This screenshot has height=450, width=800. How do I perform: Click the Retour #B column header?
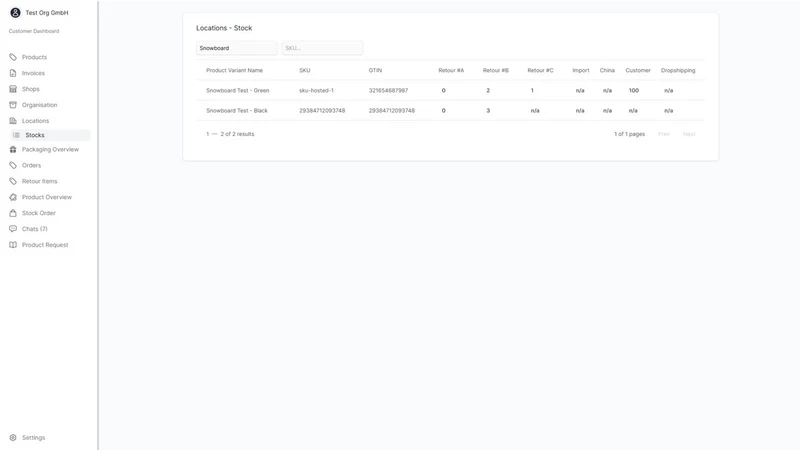[x=495, y=70]
